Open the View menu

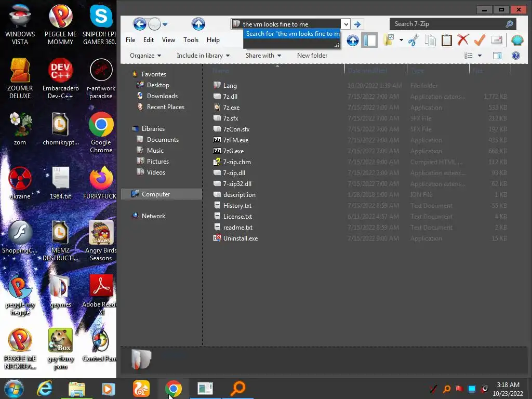point(168,40)
